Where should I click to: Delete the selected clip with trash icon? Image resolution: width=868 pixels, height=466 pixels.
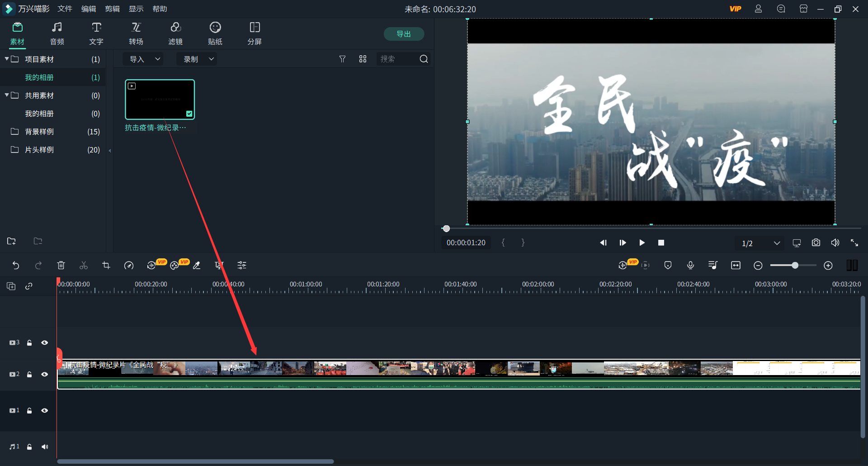point(61,265)
